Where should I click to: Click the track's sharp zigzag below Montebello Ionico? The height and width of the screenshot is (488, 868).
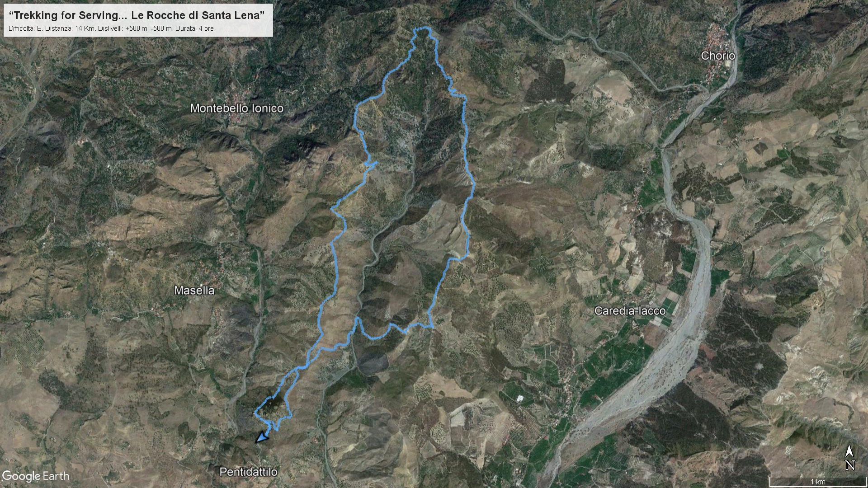point(372,165)
